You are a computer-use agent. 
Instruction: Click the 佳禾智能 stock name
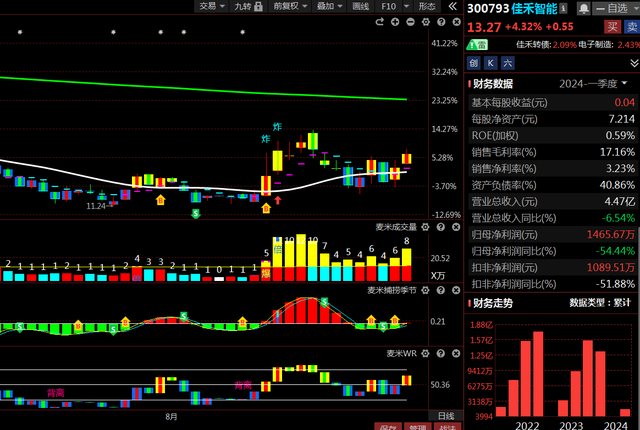pos(534,9)
